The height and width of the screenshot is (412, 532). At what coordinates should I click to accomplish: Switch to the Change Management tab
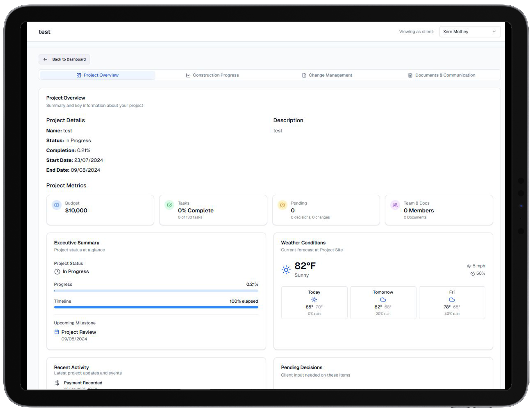327,75
